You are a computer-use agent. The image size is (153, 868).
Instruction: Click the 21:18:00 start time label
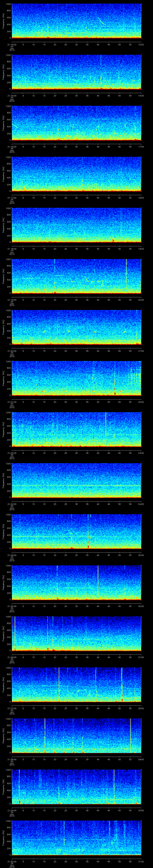(12, 249)
